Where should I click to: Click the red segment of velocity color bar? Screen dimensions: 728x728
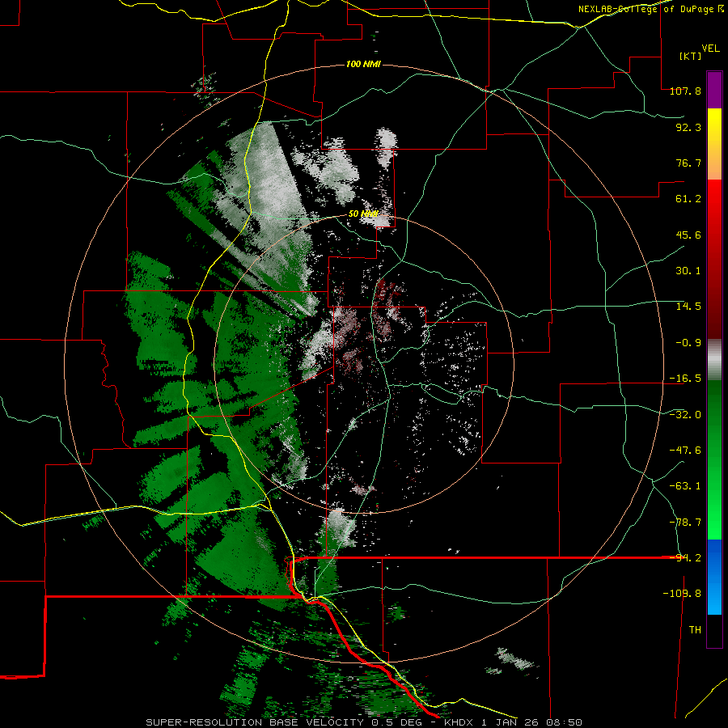[x=714, y=259]
